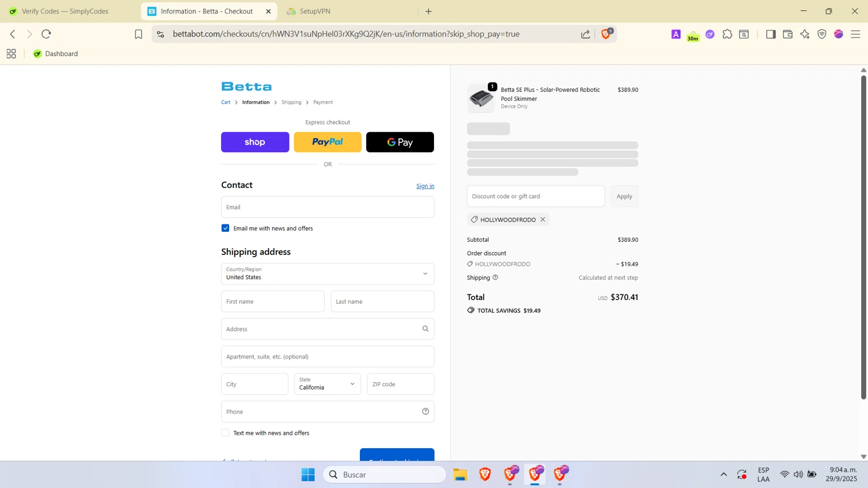Viewport: 868px width, 488px height.
Task: Open the apps grid icon in bookmarks bar
Action: click(11, 54)
